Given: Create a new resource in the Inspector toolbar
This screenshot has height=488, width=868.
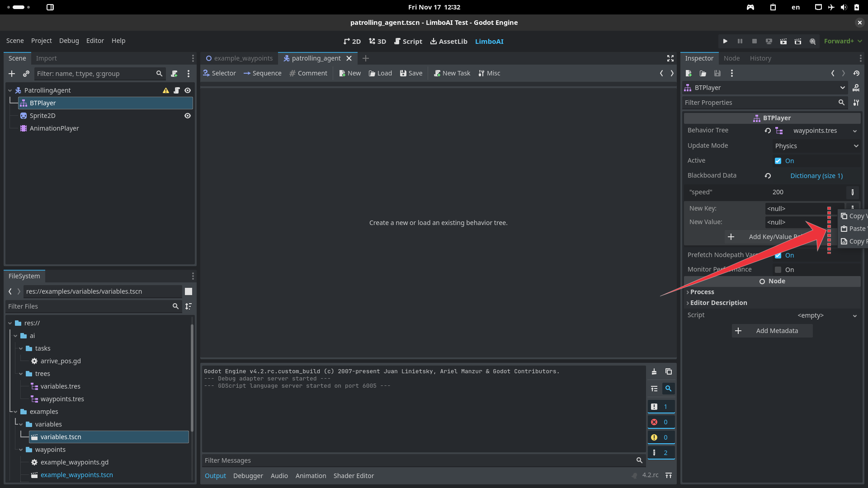Looking at the screenshot, I should point(689,73).
